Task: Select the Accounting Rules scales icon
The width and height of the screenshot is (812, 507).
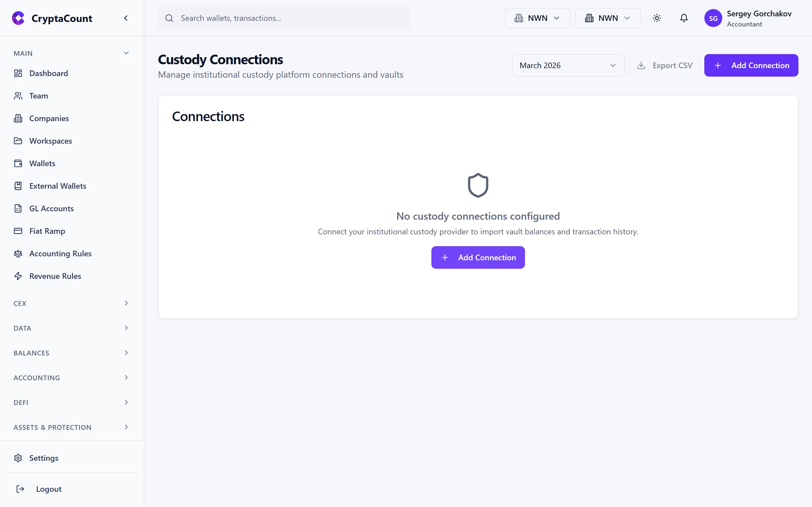Action: pyautogui.click(x=18, y=253)
